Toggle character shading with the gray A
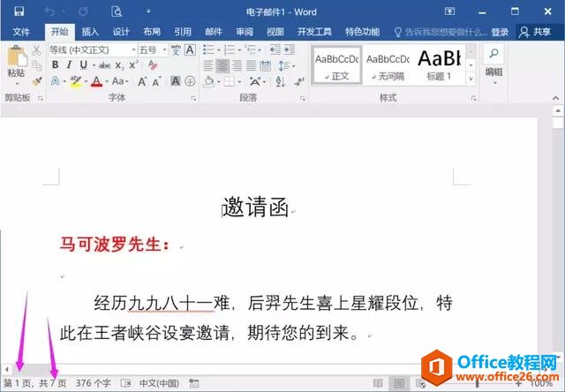Viewport: 565px width, 392px height. 176,81
